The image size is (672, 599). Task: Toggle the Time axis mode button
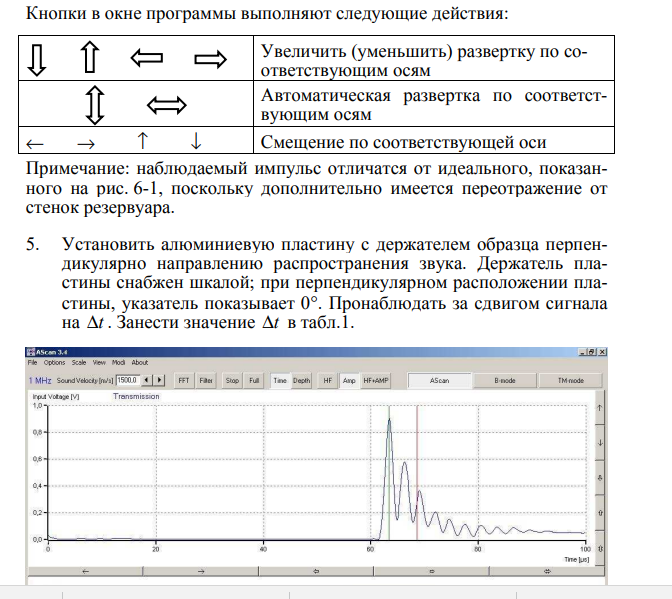tap(280, 380)
